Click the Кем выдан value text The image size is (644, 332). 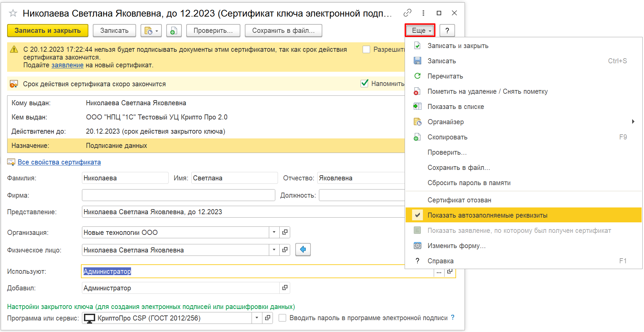pos(157,117)
